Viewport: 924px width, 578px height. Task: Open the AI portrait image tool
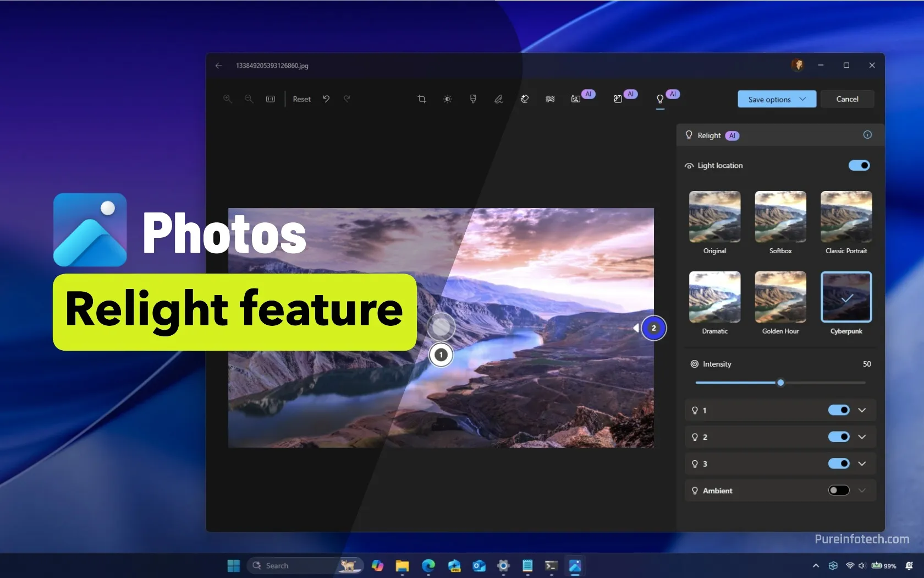point(576,99)
